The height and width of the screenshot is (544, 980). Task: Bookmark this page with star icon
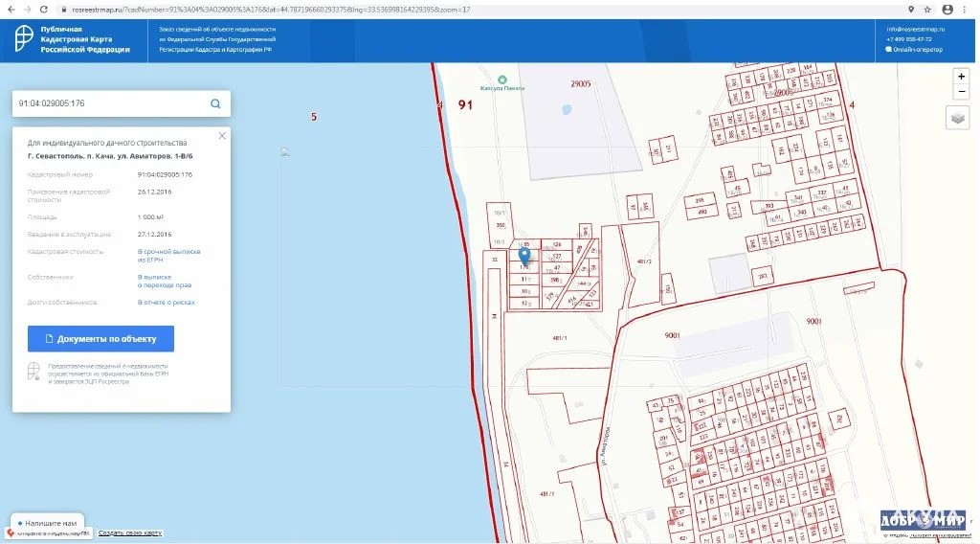[x=927, y=9]
